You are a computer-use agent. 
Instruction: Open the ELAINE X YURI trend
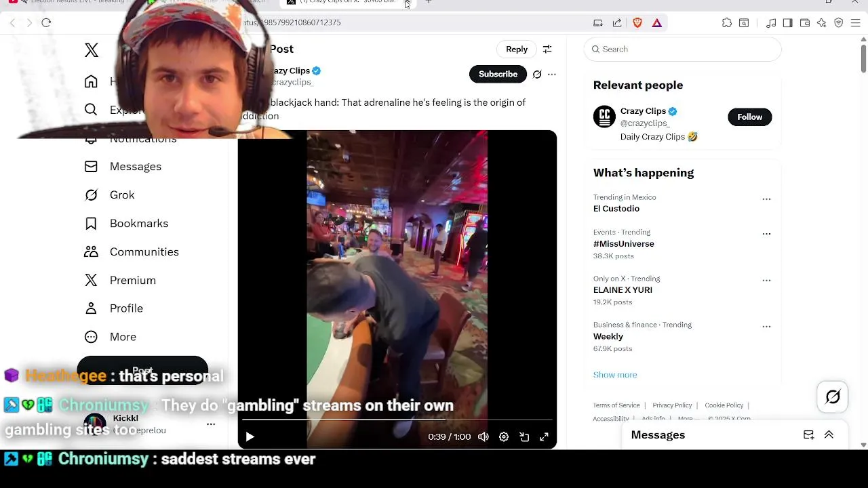pos(623,290)
